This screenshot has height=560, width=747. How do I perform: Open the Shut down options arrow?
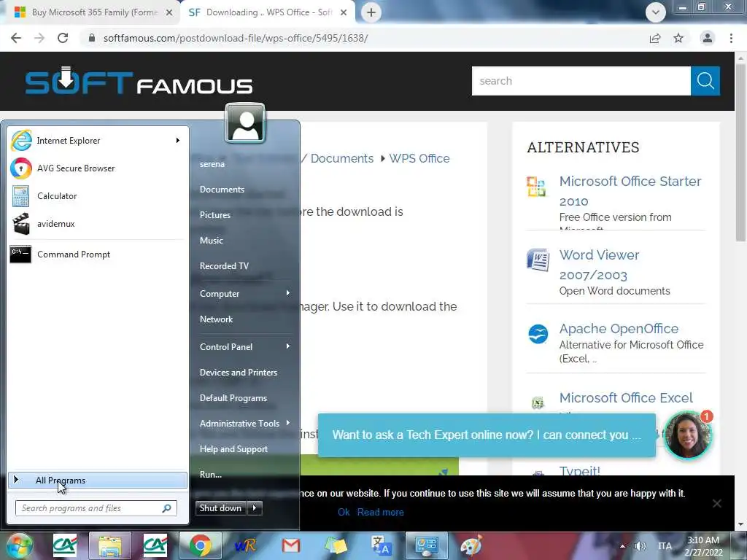click(x=255, y=508)
